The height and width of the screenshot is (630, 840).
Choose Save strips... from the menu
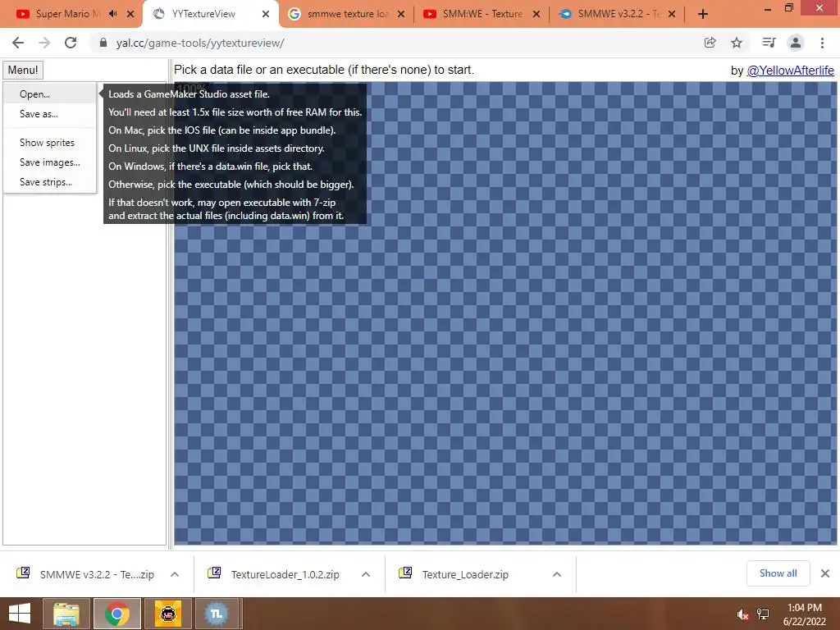click(49, 182)
